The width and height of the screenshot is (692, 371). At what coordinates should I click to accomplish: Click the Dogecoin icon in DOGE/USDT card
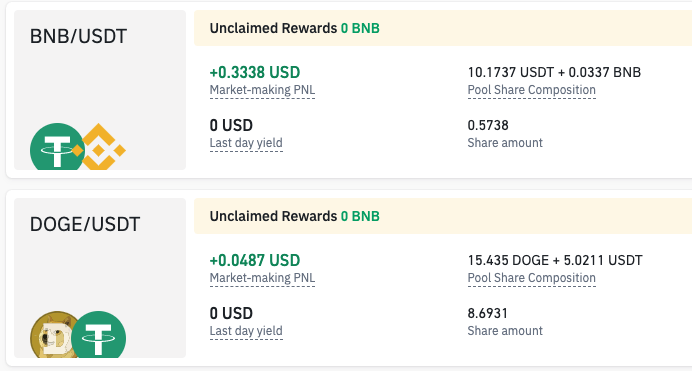click(53, 335)
